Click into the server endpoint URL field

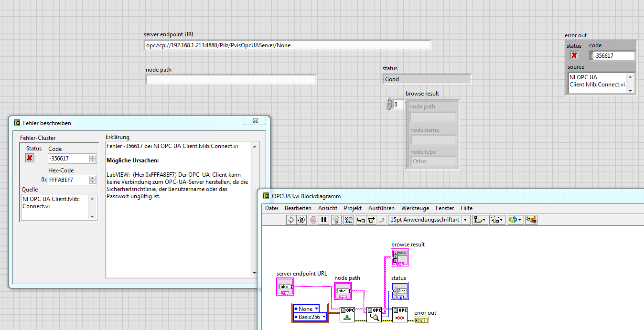coord(287,45)
